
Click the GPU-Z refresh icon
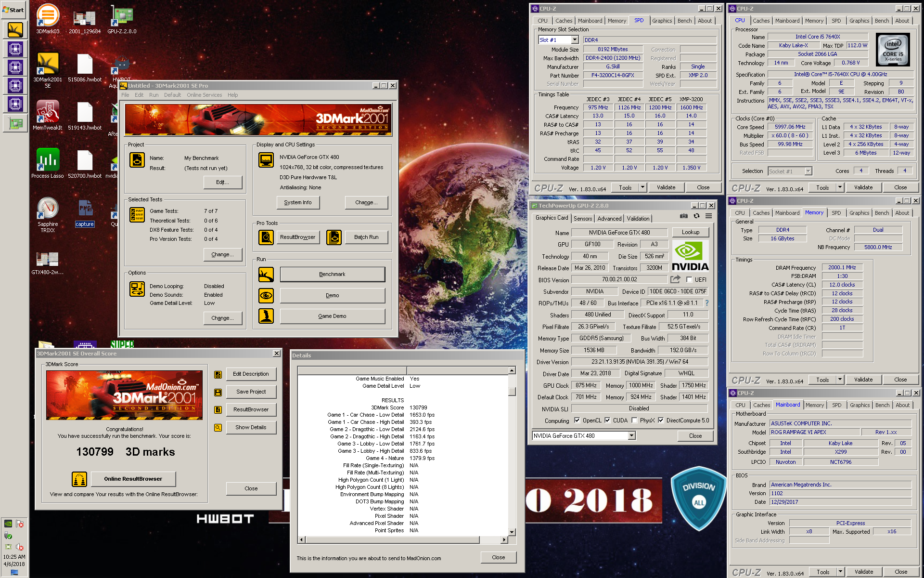(696, 216)
